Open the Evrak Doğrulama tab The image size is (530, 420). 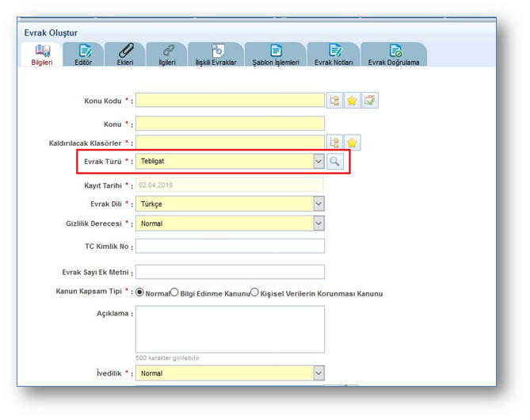pos(394,54)
